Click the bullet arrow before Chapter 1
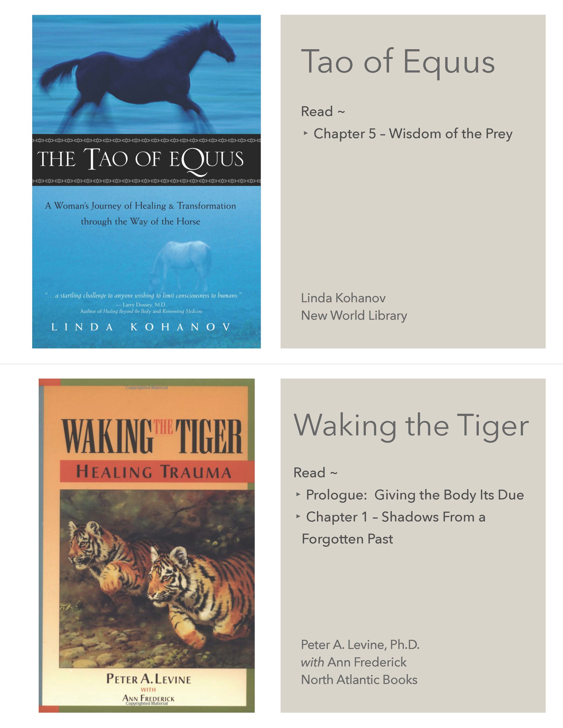 pos(298,517)
